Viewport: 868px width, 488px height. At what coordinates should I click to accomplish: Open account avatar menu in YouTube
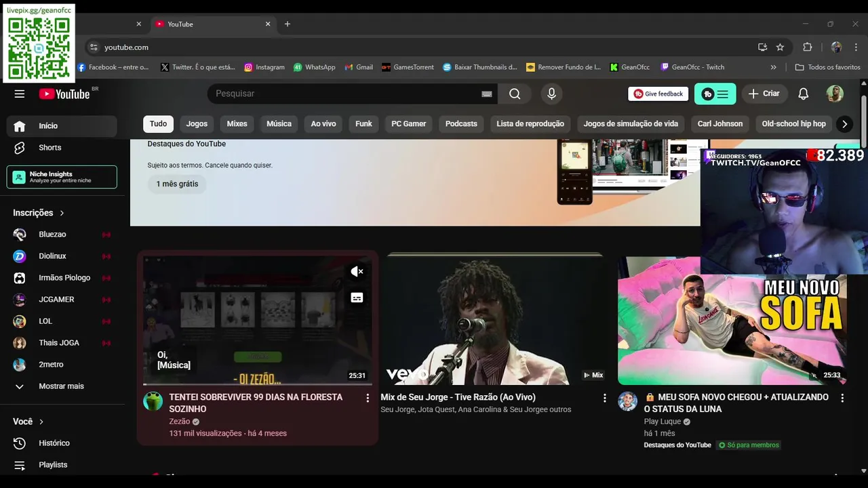(835, 94)
